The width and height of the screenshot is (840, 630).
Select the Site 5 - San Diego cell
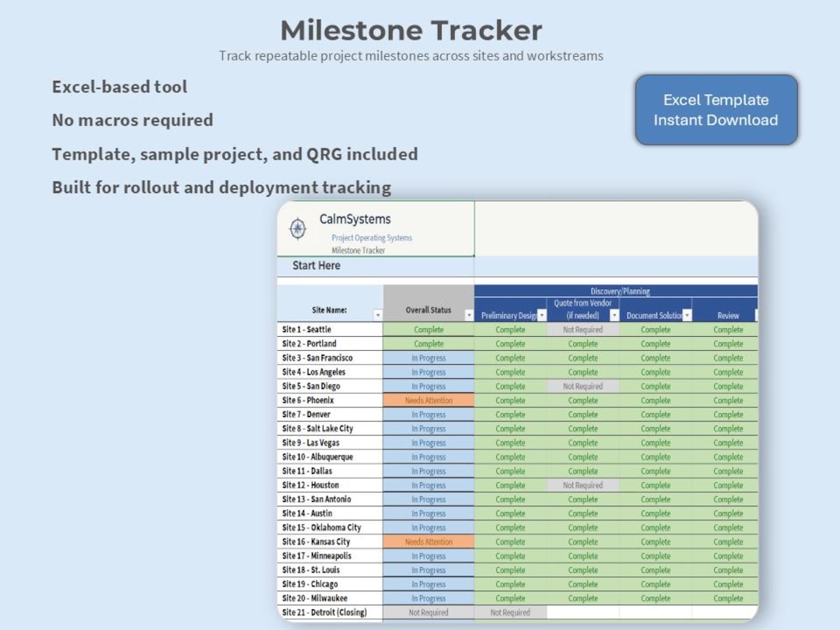[330, 387]
